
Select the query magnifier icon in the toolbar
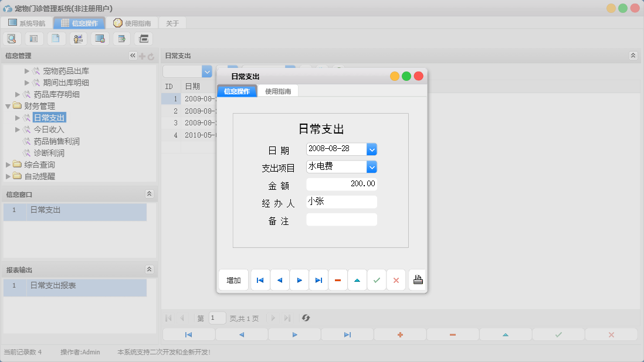[x=12, y=38]
